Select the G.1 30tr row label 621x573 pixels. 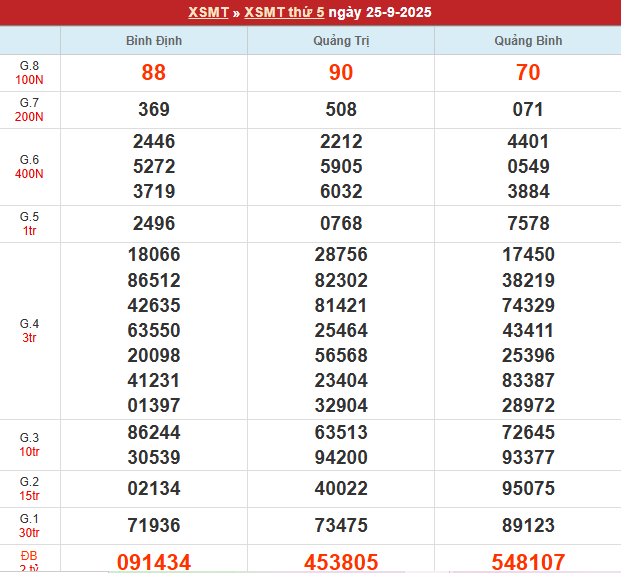point(30,526)
